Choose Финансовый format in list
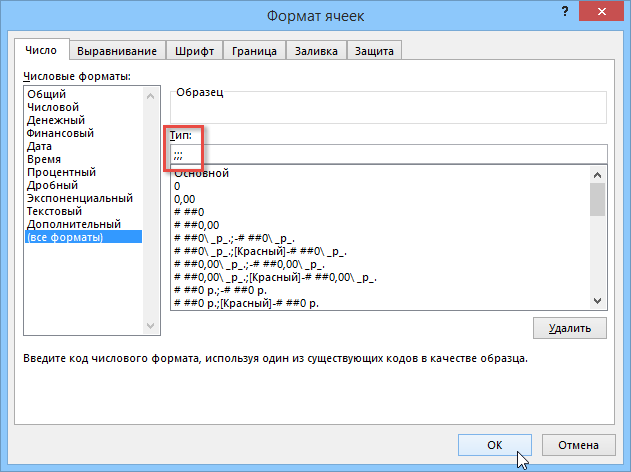This screenshot has width=631, height=472. (84, 133)
